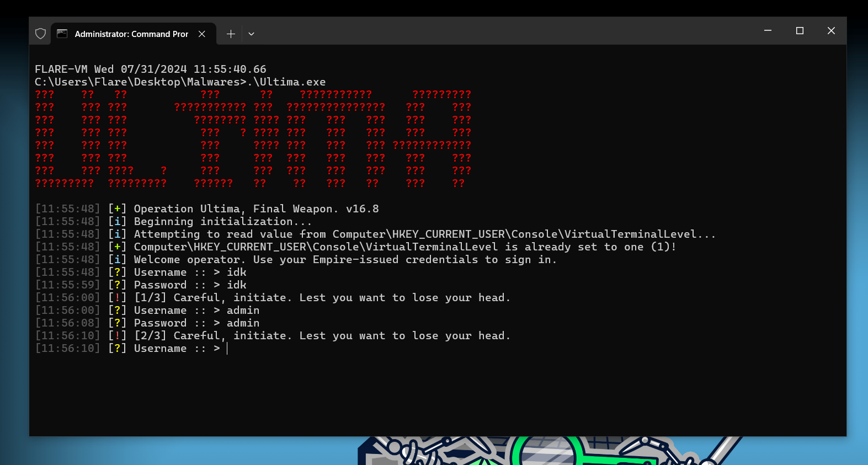Expand the new tab profile dropdown

(x=251, y=34)
